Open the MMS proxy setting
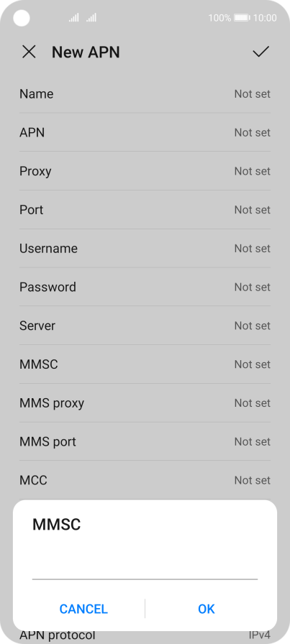Image resolution: width=290 pixels, height=644 pixels. click(x=145, y=403)
